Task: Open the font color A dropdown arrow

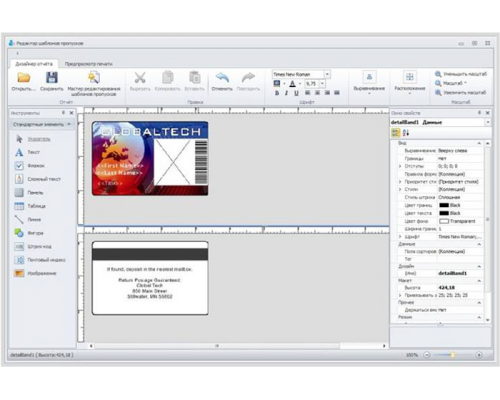Action: tap(300, 84)
